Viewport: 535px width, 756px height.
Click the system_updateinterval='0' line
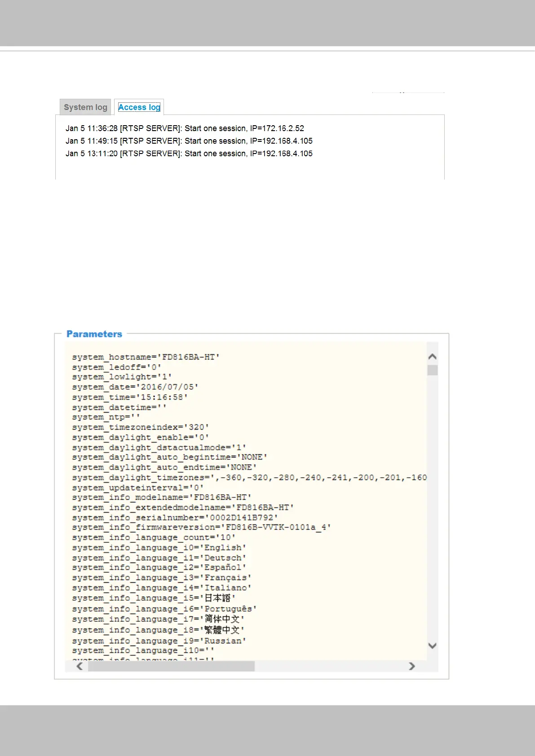[138, 488]
